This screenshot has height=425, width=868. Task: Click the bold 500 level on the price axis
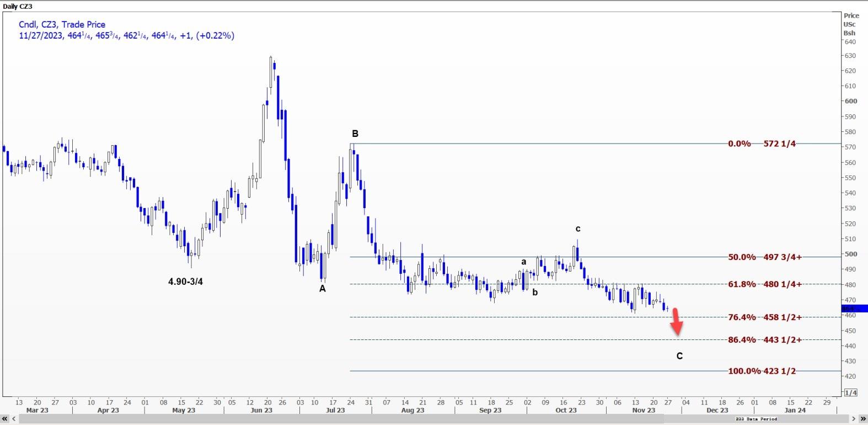click(x=851, y=254)
